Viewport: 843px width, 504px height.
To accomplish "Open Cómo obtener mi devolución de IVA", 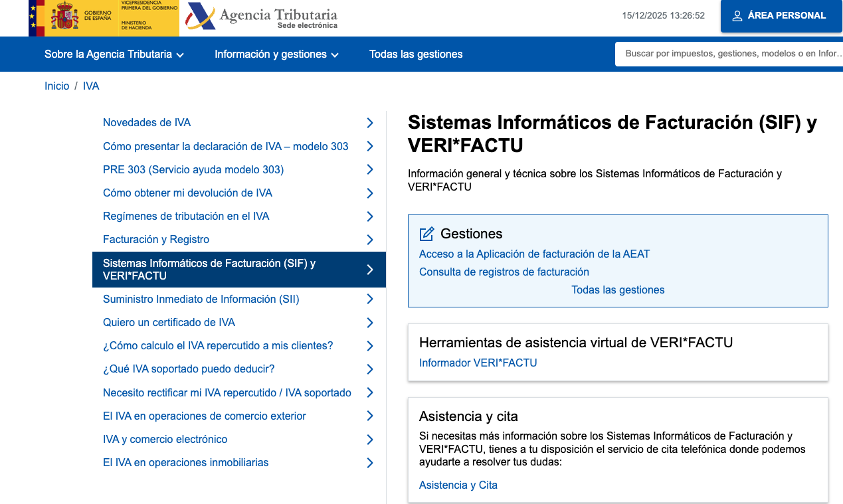I will pyautogui.click(x=188, y=193).
